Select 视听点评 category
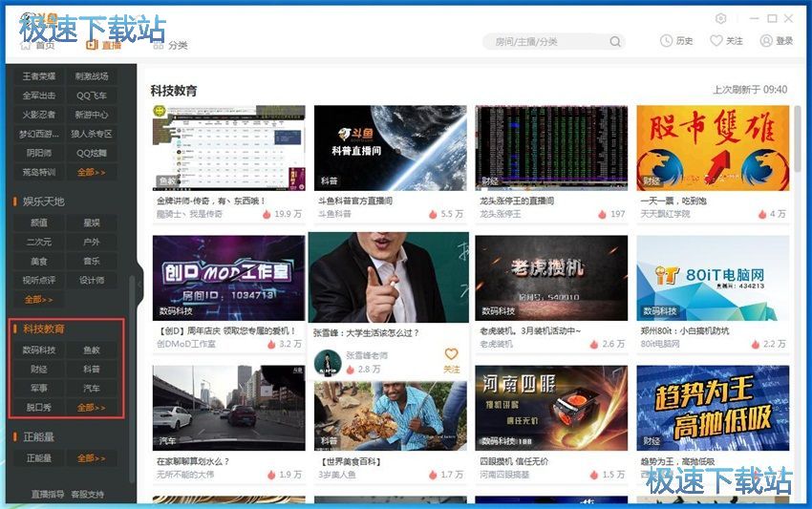 39,281
